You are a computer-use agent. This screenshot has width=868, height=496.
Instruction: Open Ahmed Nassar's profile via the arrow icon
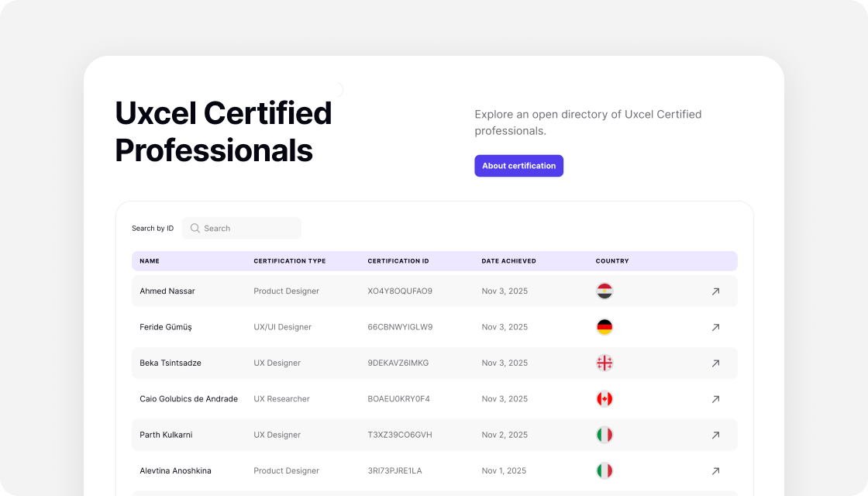[715, 291]
